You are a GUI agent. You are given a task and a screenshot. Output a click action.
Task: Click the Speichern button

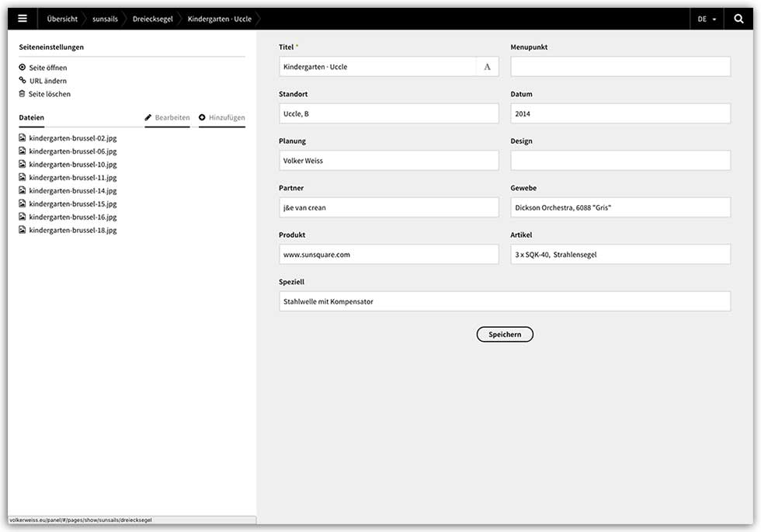click(505, 335)
